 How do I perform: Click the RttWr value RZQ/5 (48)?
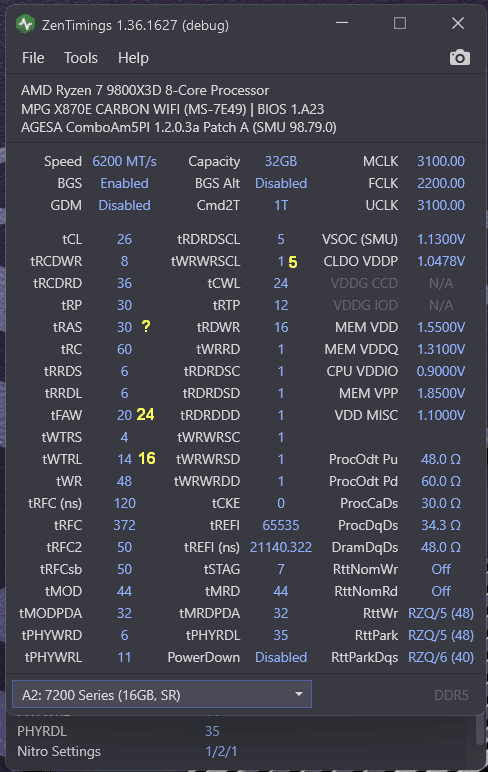pyautogui.click(x=441, y=613)
